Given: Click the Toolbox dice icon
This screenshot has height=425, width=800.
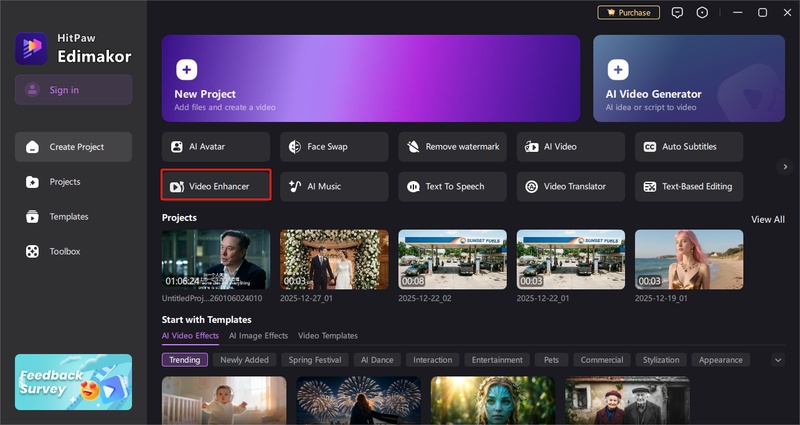Looking at the screenshot, I should [x=32, y=252].
